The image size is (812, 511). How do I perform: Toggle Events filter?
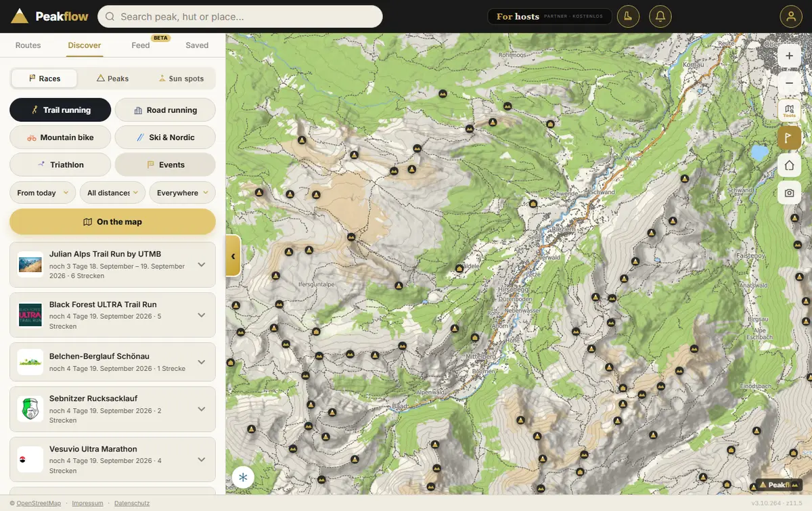click(165, 164)
